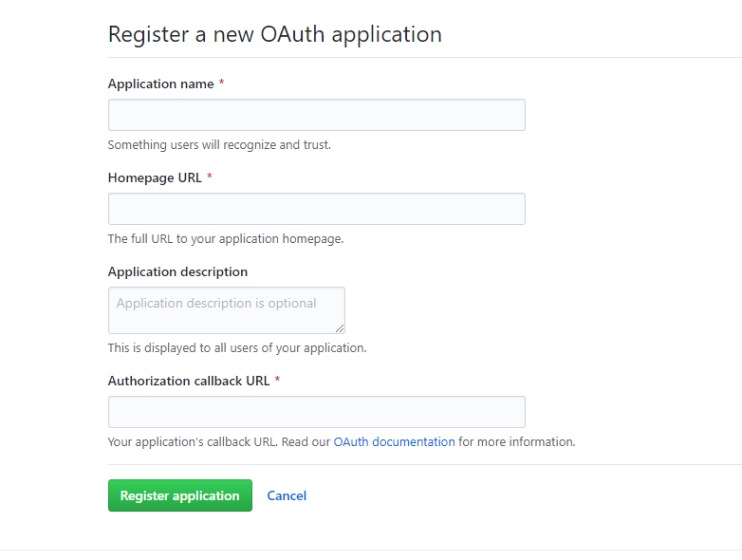Click the "Something users will recognize" hint text
742x560 pixels.
pos(219,145)
